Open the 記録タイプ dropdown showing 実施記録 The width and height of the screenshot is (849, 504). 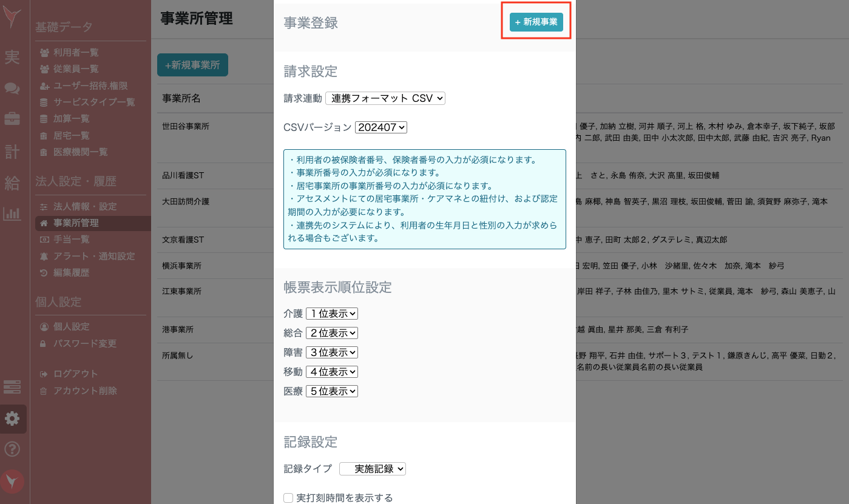[373, 468]
